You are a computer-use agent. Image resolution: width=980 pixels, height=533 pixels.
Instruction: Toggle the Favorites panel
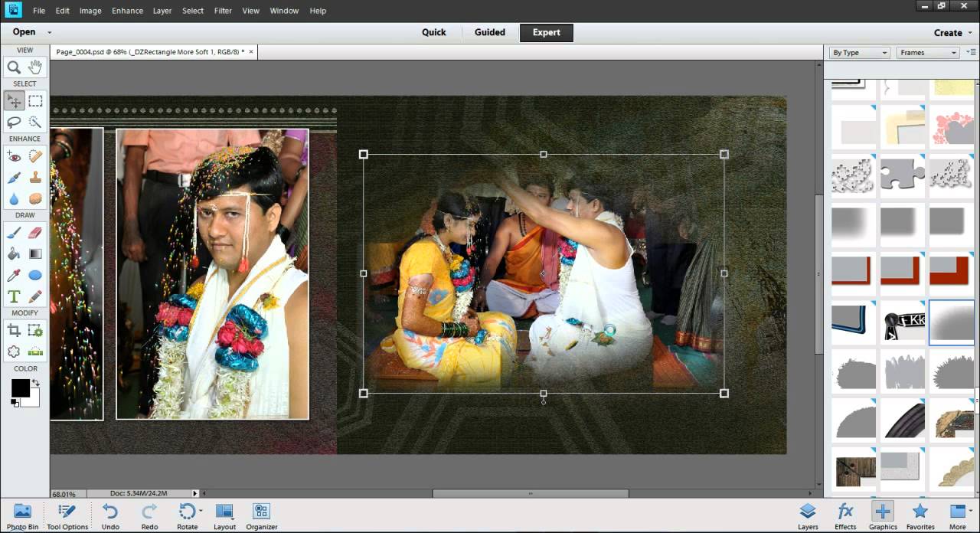920,515
